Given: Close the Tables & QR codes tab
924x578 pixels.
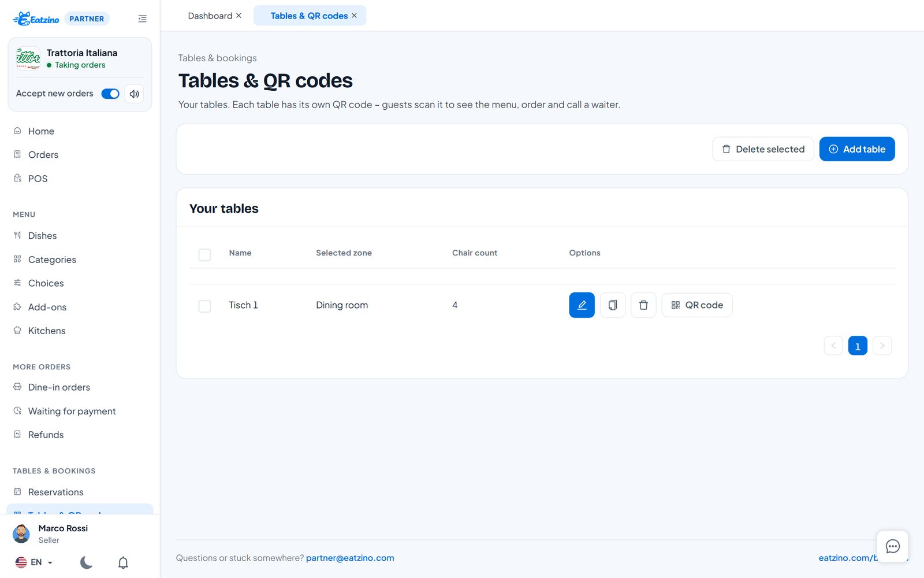Looking at the screenshot, I should 354,16.
